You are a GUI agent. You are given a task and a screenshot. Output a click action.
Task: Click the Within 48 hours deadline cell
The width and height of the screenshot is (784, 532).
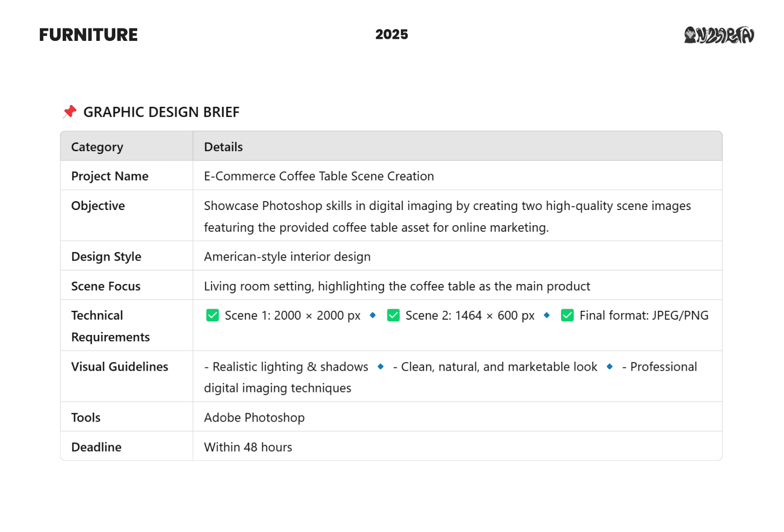[x=248, y=447]
